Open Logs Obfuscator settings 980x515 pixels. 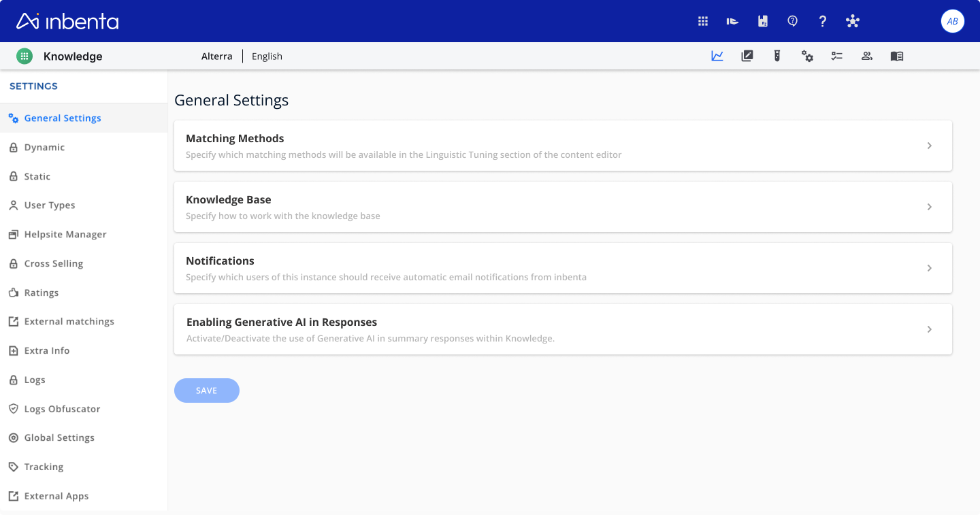62,409
